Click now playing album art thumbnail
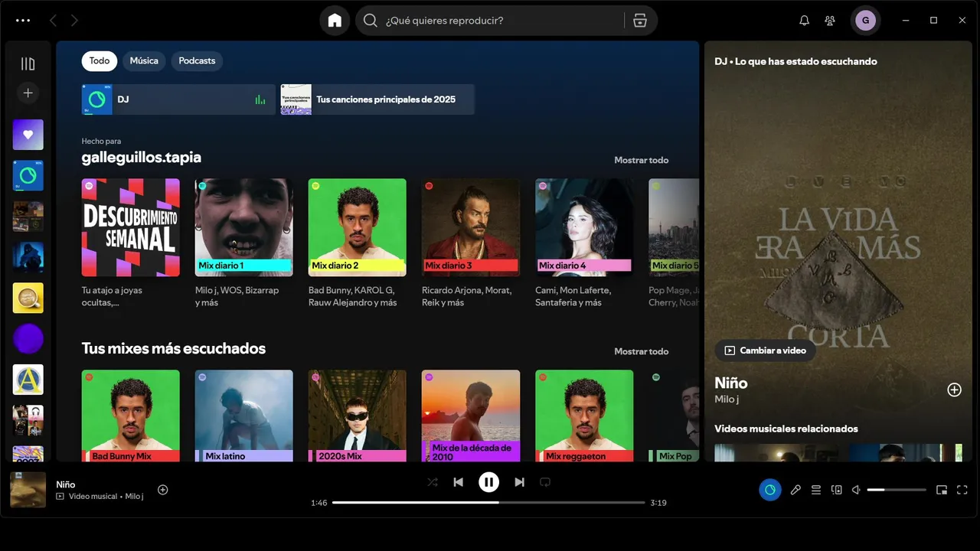 click(x=28, y=490)
